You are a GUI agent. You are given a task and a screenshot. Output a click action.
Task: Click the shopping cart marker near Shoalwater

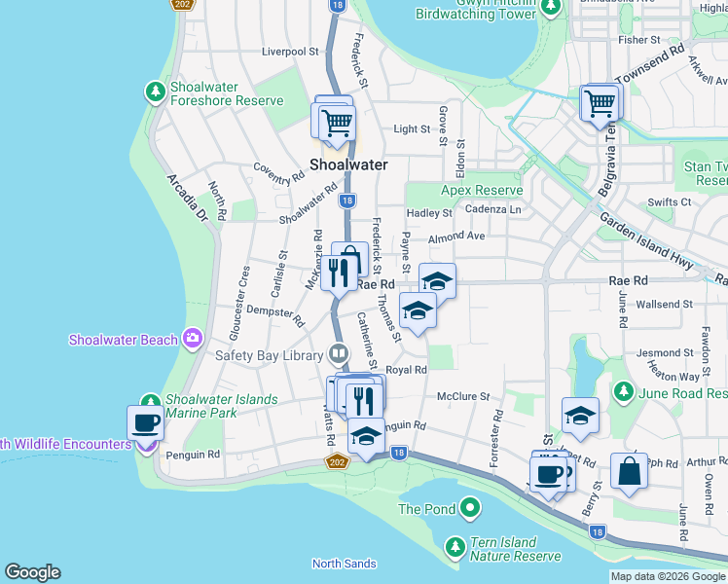click(x=338, y=124)
